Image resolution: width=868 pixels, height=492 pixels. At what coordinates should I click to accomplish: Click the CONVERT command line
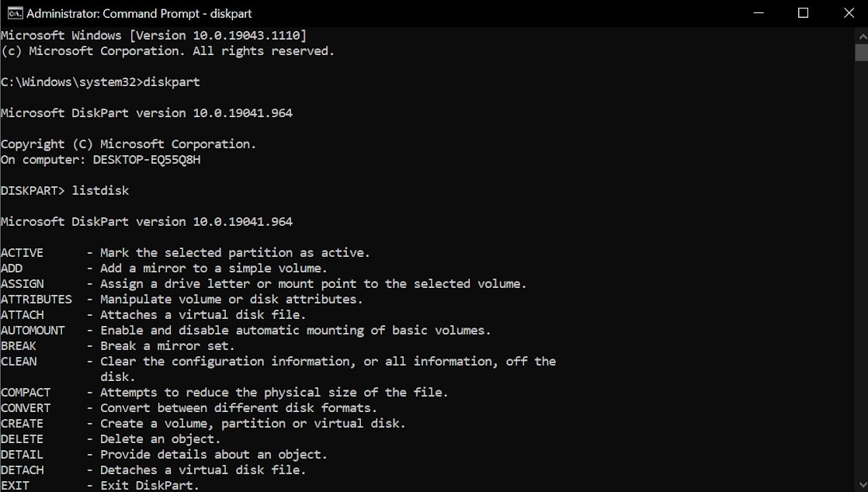tap(189, 407)
